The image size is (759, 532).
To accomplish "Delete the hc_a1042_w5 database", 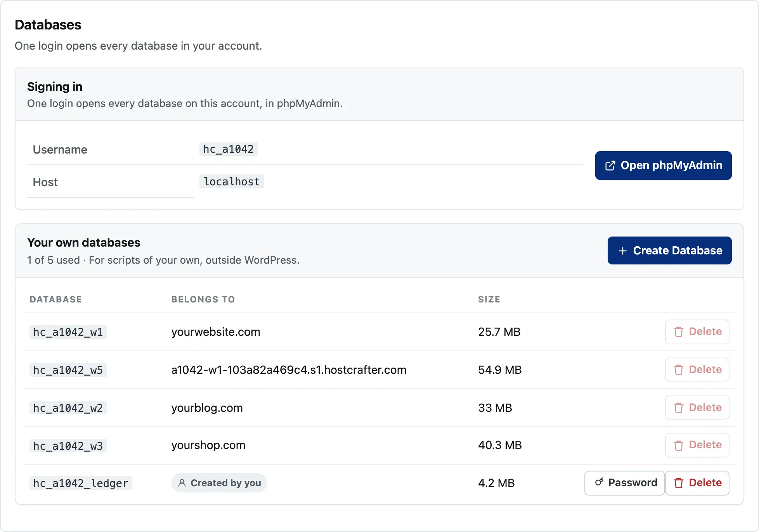I will (697, 370).
